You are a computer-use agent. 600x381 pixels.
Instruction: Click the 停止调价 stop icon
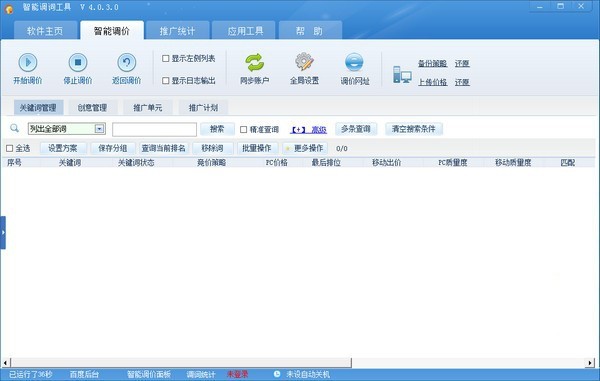(78, 62)
